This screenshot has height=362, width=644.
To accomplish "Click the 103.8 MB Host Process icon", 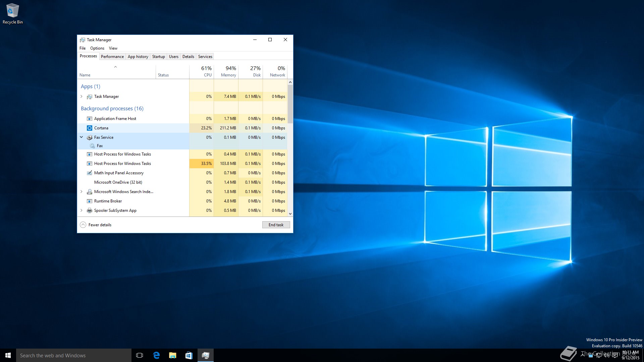I will pyautogui.click(x=90, y=164).
